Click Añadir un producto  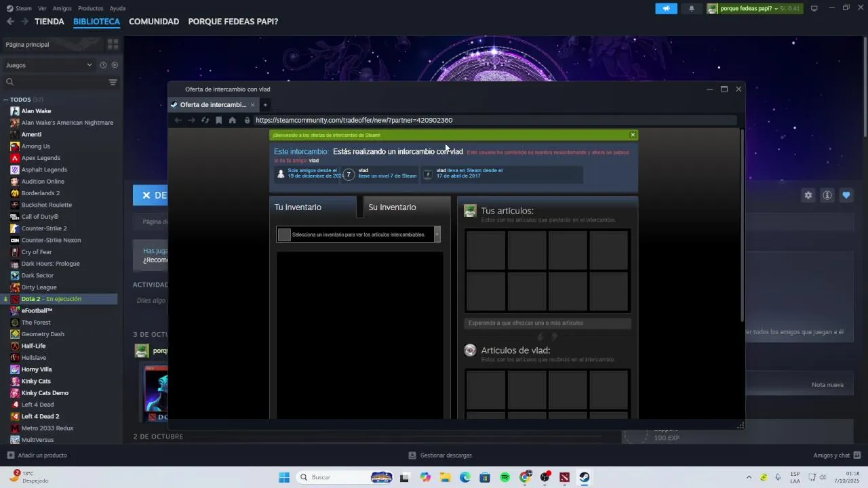[37, 455]
